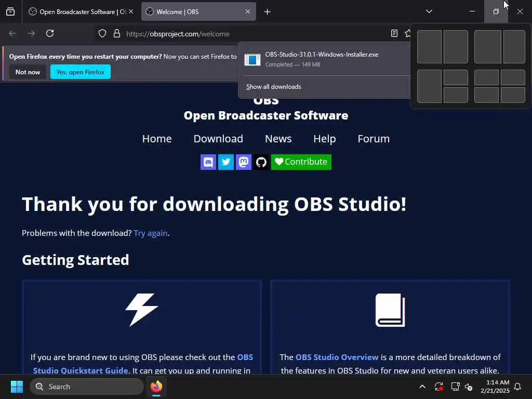This screenshot has width=532, height=399.
Task: Click the muted volume tray icon
Action: pos(469,387)
